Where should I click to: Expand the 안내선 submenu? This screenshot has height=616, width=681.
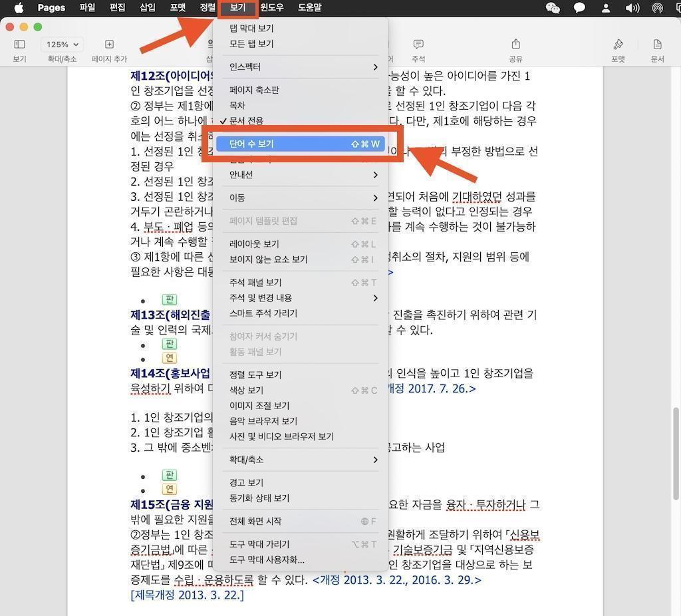pos(301,175)
